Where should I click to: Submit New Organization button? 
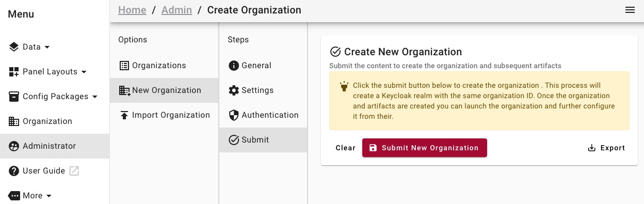[425, 148]
